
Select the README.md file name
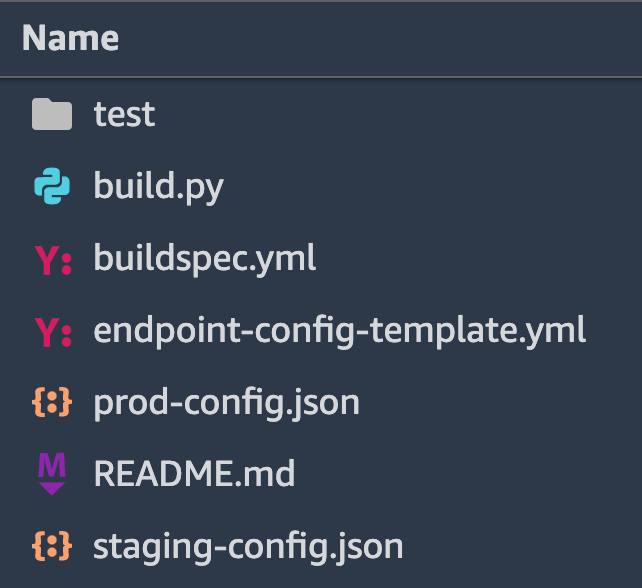194,474
